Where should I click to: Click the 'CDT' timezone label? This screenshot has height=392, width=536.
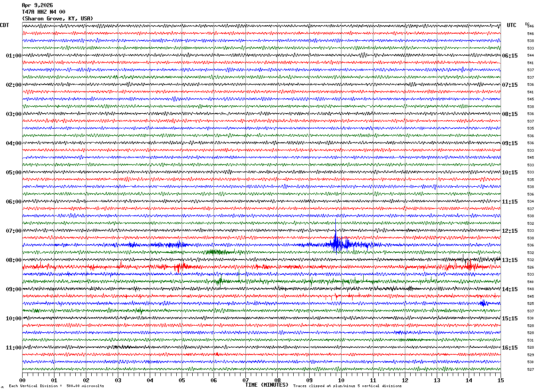click(4, 25)
